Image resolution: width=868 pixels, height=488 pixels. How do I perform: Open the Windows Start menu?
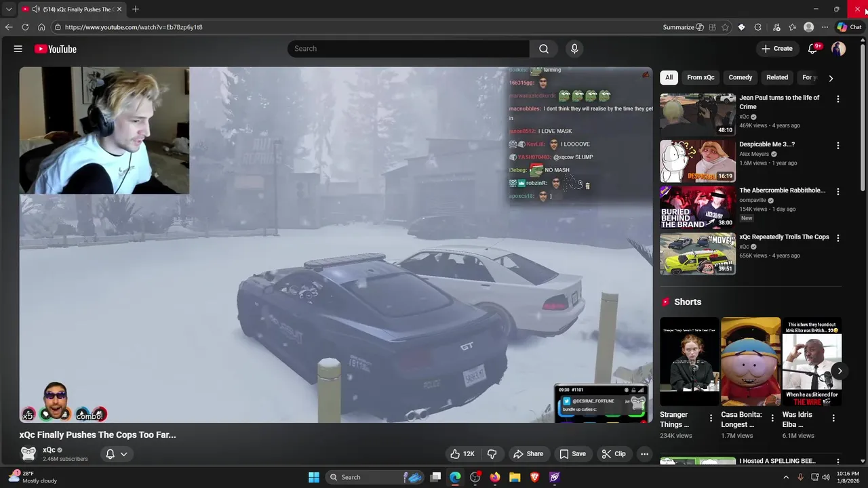coord(314,477)
